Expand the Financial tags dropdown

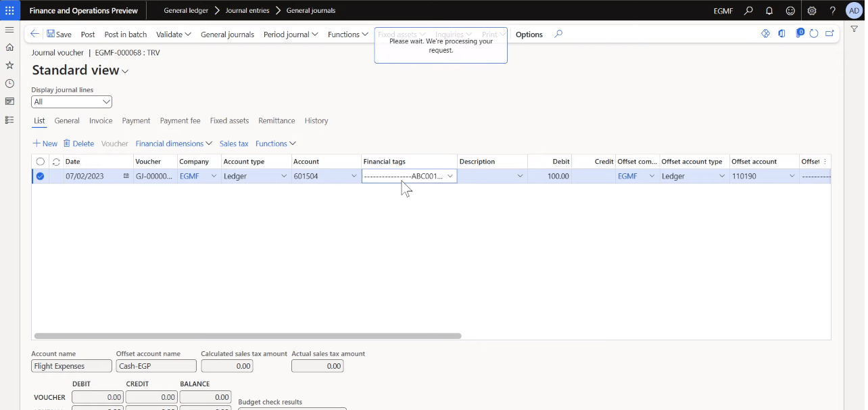click(x=450, y=176)
